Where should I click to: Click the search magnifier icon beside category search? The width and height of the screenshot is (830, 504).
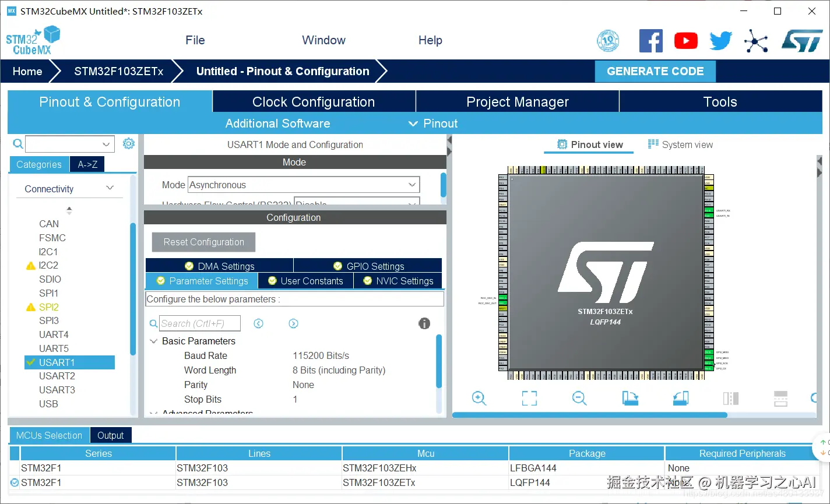(18, 144)
